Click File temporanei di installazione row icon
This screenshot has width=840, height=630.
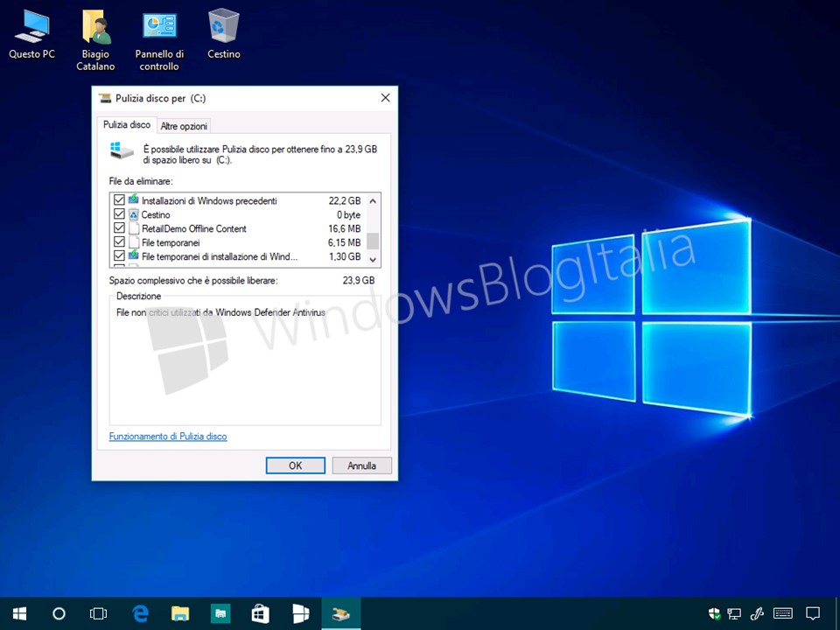click(133, 255)
